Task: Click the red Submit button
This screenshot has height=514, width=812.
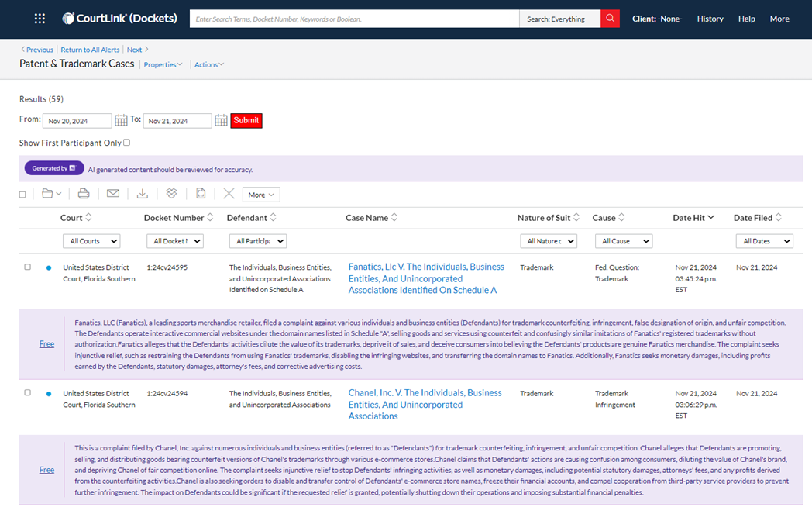Action: click(x=246, y=120)
